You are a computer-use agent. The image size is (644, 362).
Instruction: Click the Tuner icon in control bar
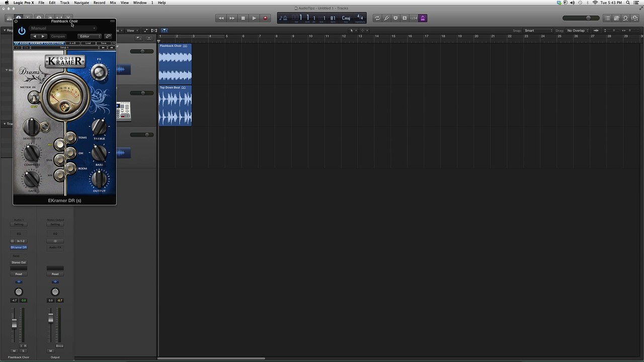tap(386, 18)
